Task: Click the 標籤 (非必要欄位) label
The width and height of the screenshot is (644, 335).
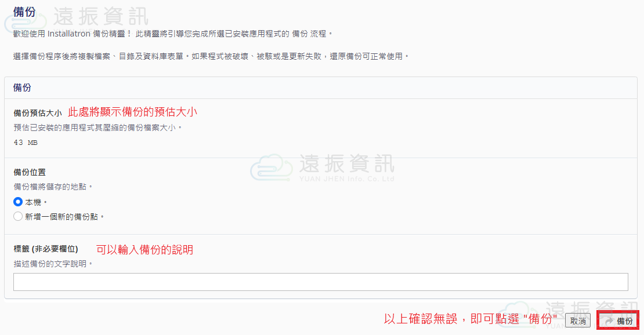Action: [x=46, y=249]
